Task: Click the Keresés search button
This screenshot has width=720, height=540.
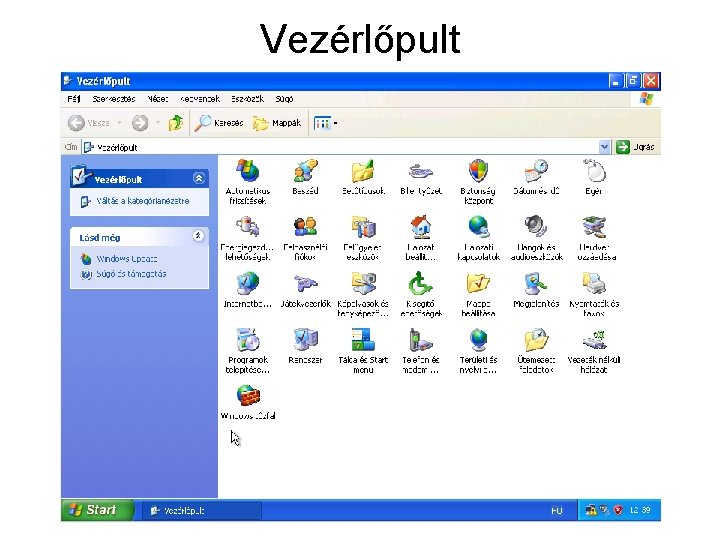Action: coord(219,123)
